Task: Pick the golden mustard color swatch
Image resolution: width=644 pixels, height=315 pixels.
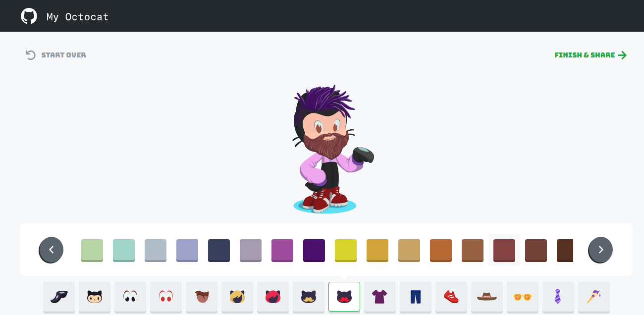Action: coord(377,250)
